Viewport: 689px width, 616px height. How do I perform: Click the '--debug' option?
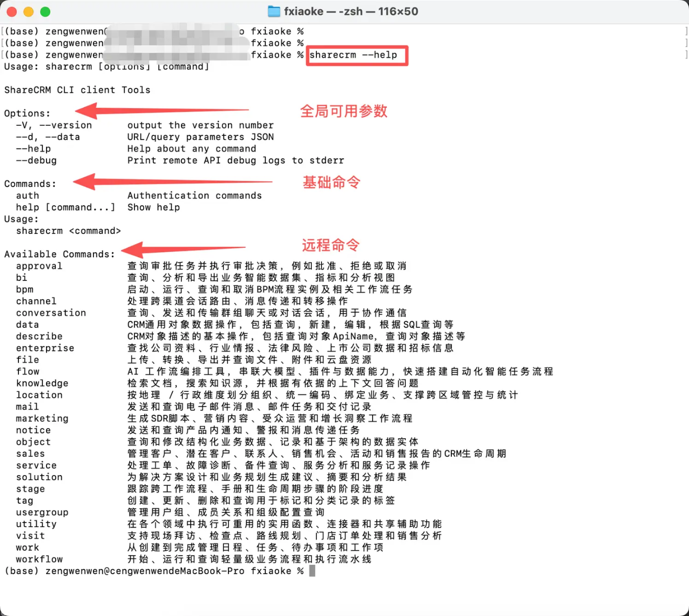point(36,160)
